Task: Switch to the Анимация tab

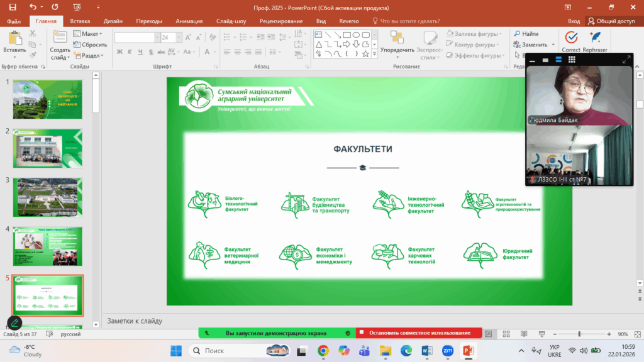Action: (189, 21)
